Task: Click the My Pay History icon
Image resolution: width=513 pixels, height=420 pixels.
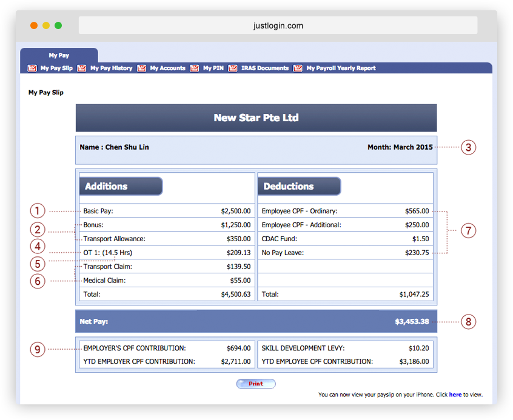Action: pos(82,68)
